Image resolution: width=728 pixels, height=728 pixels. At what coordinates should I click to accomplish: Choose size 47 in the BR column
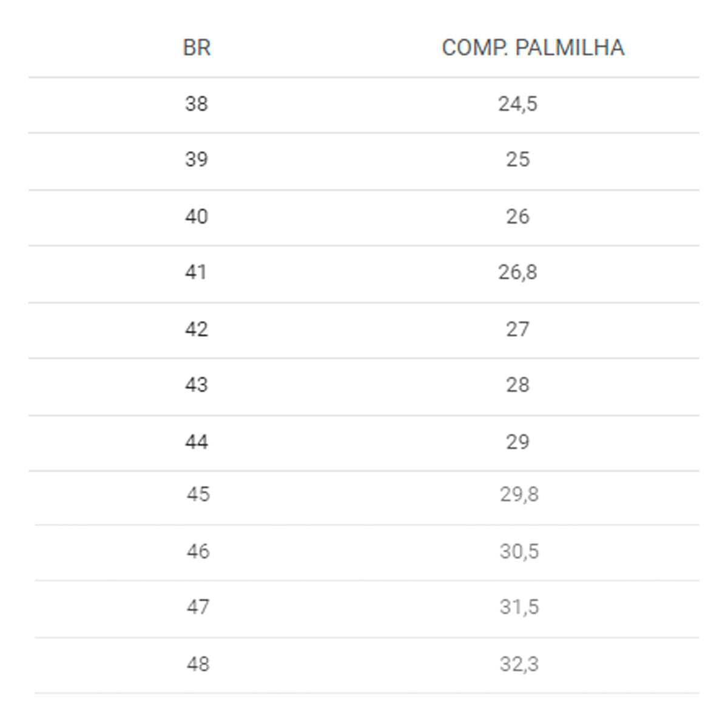pos(198,607)
